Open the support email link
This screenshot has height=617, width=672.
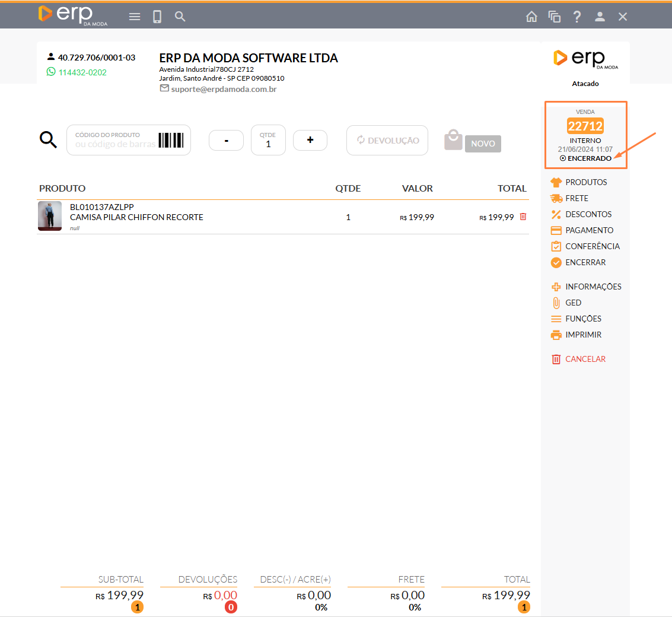pyautogui.click(x=223, y=89)
